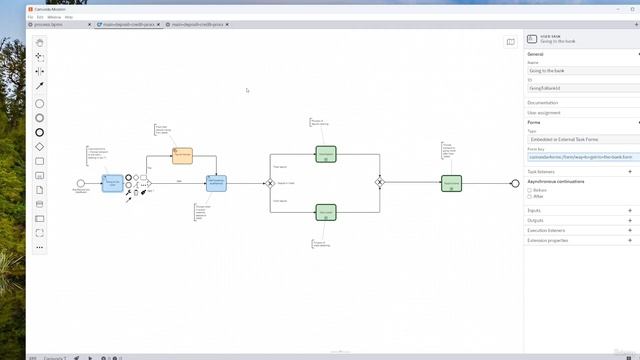Open the Edit menu
Image resolution: width=640 pixels, height=360 pixels.
pyautogui.click(x=40, y=17)
